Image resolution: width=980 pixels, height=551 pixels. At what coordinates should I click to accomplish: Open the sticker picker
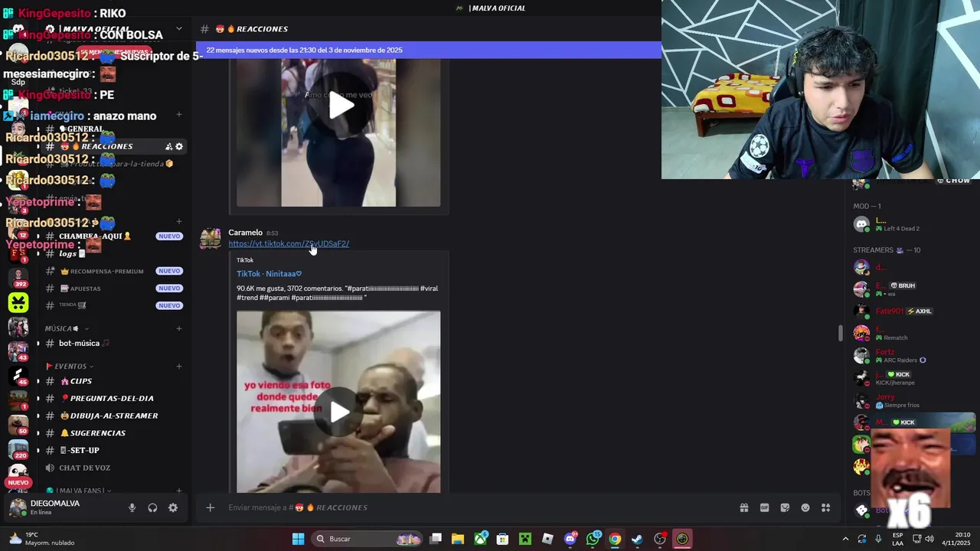coord(785,507)
